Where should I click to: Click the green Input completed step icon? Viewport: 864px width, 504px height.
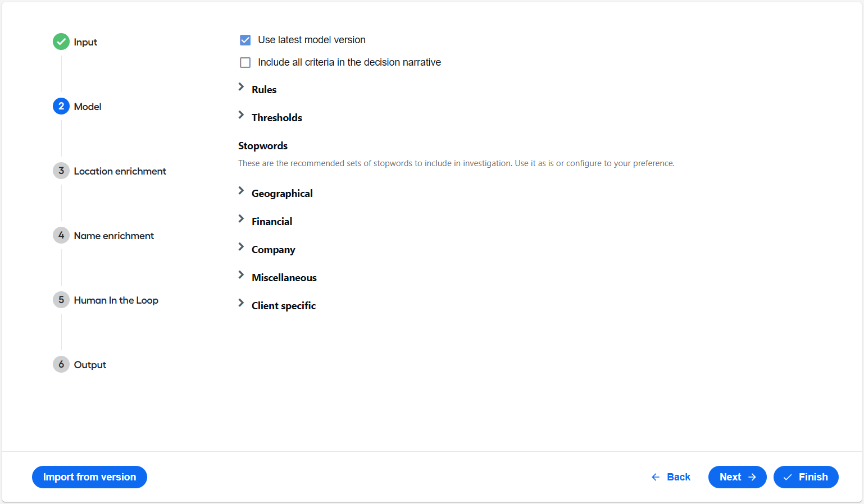click(x=61, y=42)
